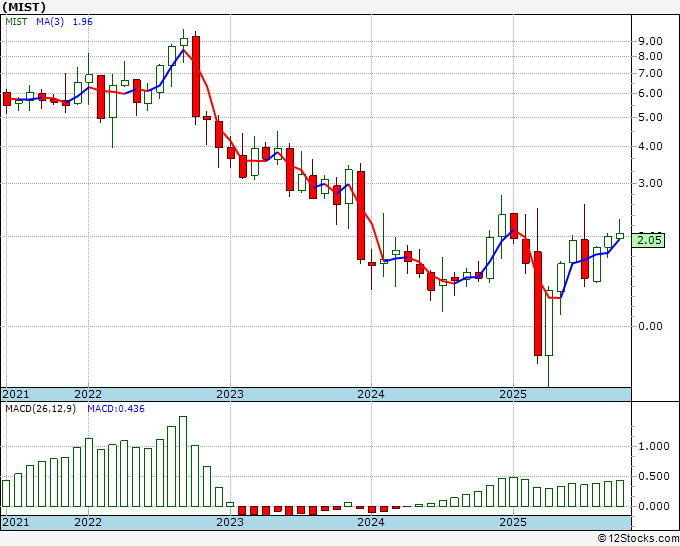Image resolution: width=680 pixels, height=546 pixels.
Task: Click the 0.500 MACD axis label
Action: pyautogui.click(x=654, y=476)
